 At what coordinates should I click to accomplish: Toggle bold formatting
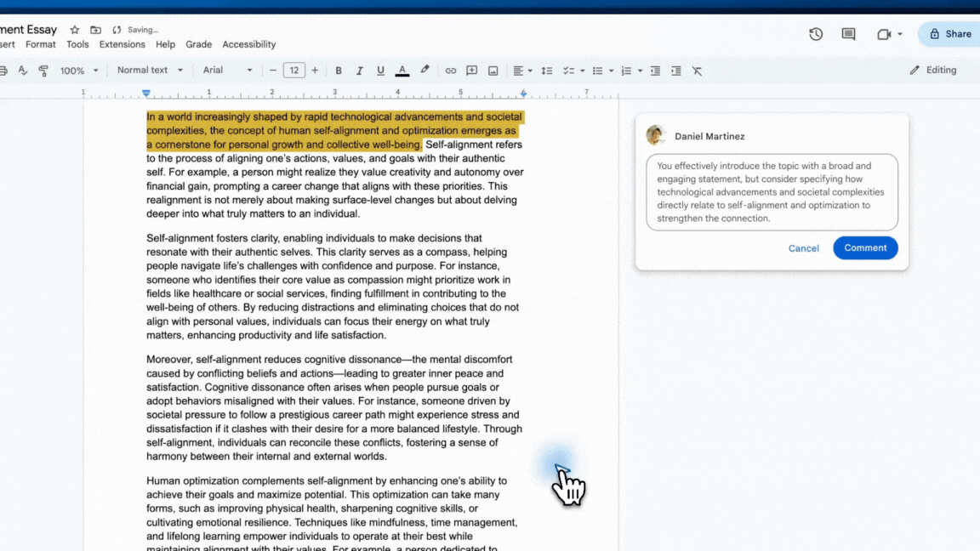(x=339, y=71)
